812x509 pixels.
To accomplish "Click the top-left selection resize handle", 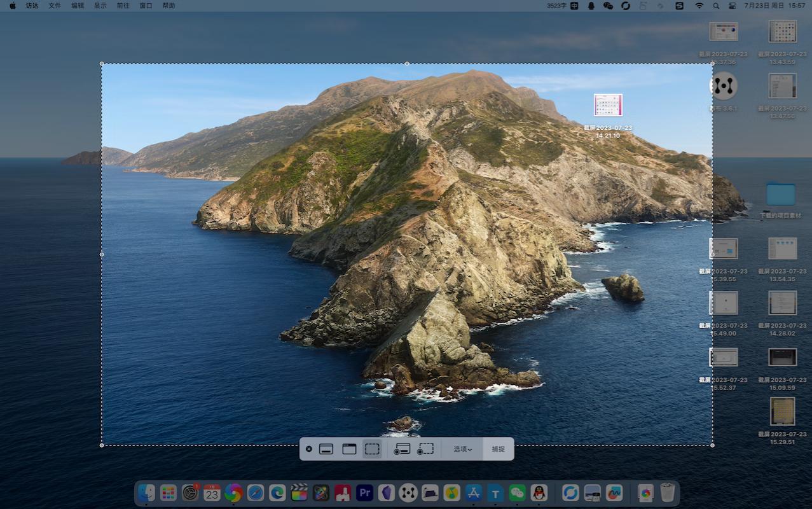I will click(x=102, y=64).
